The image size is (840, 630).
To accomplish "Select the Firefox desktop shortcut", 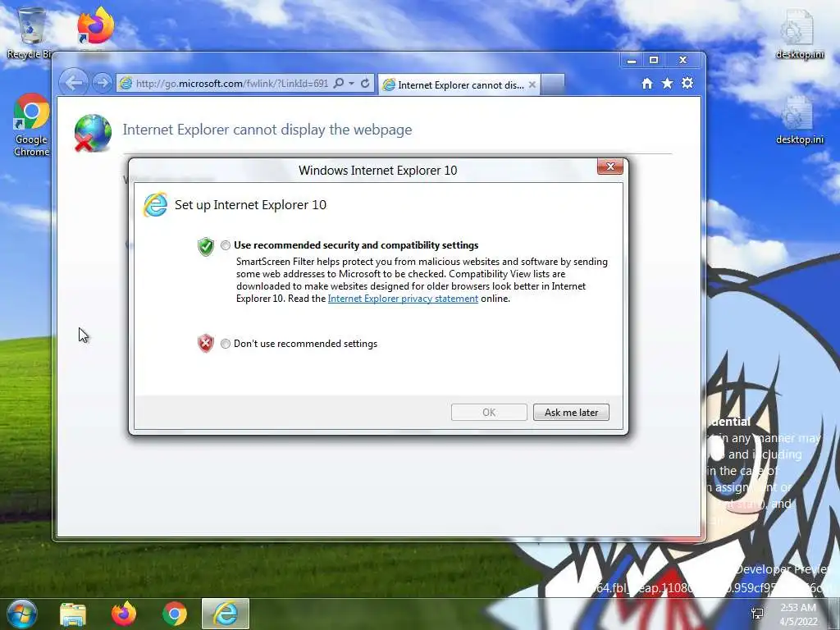I will (x=95, y=27).
